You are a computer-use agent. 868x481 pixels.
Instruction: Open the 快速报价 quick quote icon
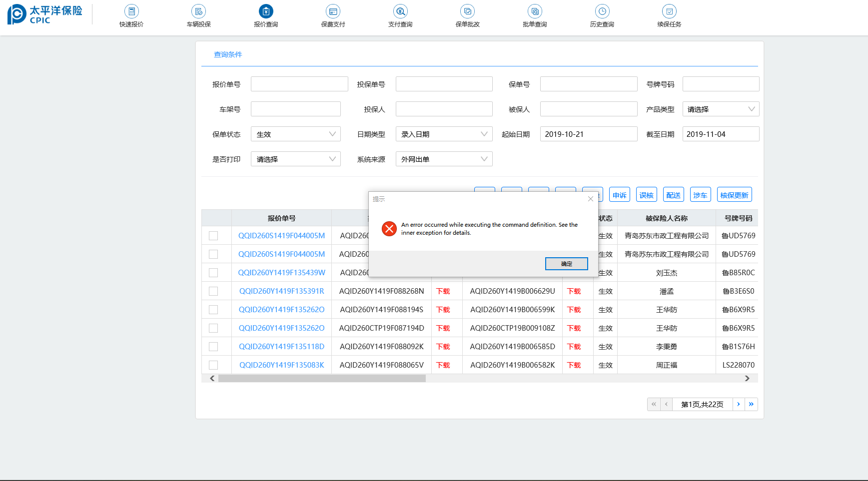[131, 11]
